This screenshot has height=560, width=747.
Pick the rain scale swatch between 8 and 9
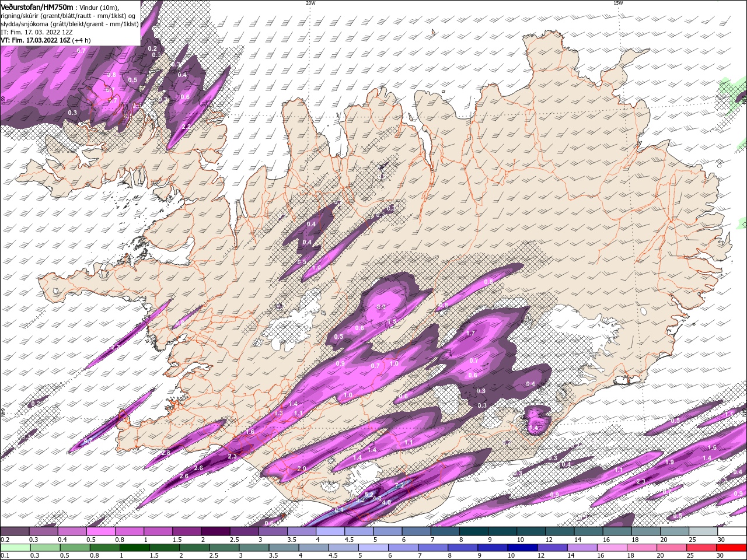(x=463, y=548)
